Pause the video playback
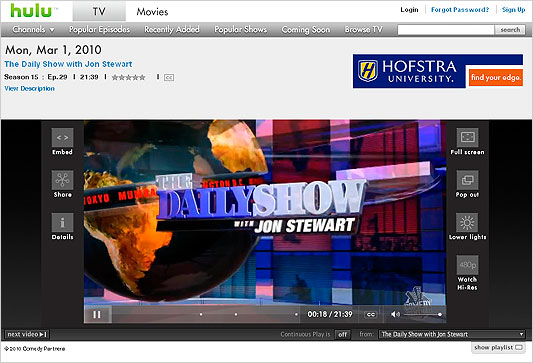533x363 pixels. tap(97, 315)
